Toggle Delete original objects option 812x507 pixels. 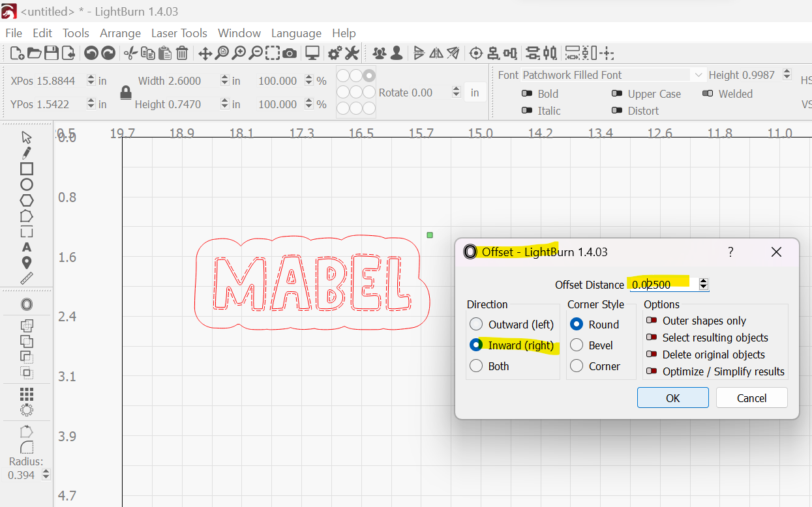coord(651,355)
